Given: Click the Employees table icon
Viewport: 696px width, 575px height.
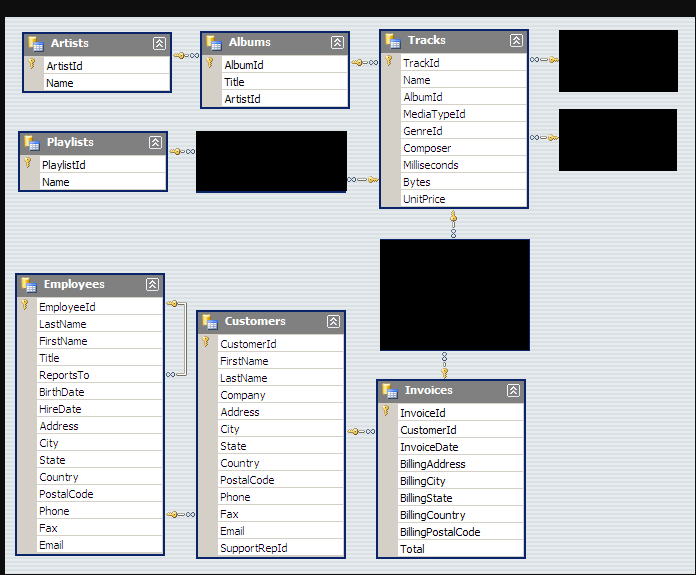Looking at the screenshot, I should click(x=30, y=285).
